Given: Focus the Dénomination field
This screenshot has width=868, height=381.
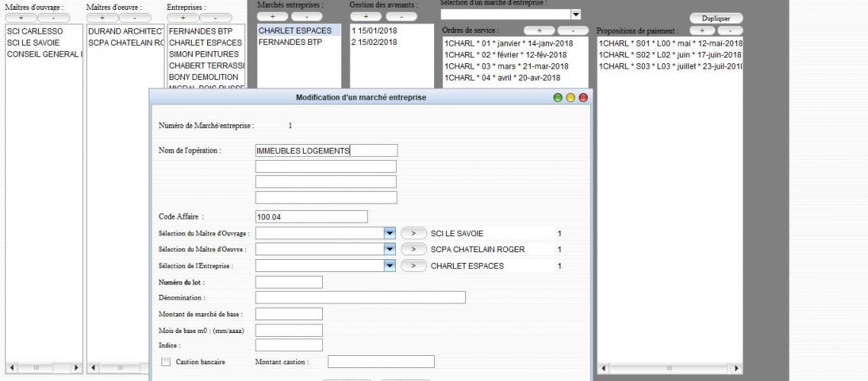Looking at the screenshot, I should (x=360, y=297).
